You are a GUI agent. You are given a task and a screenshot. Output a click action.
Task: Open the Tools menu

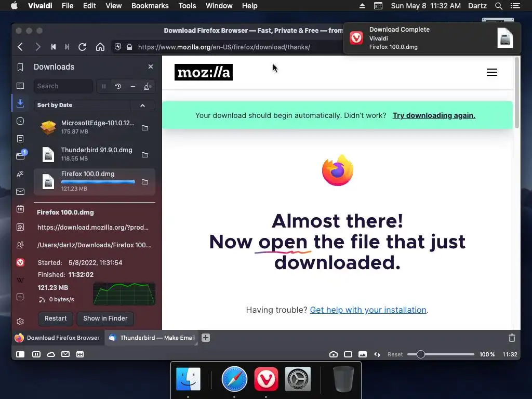pos(187,6)
